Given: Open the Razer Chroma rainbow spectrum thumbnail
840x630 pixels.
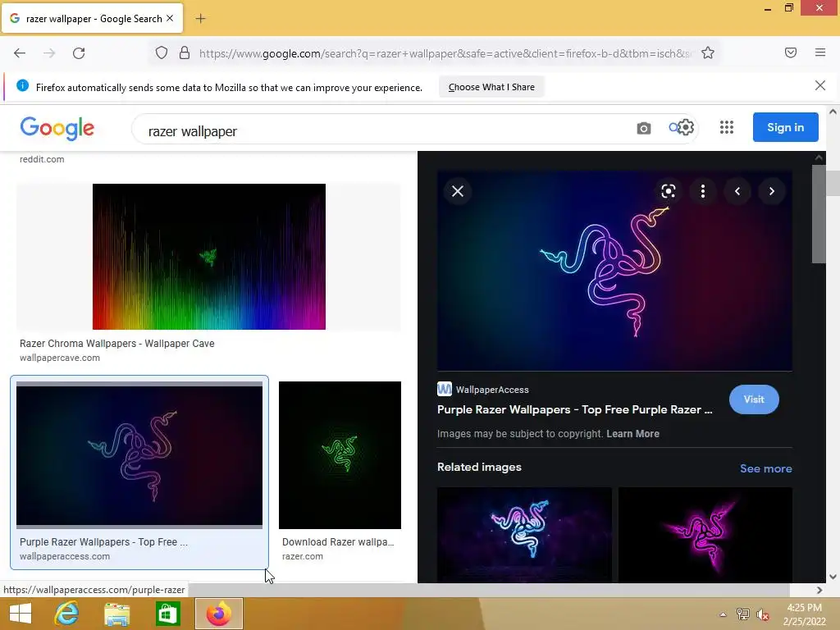Looking at the screenshot, I should tap(209, 257).
